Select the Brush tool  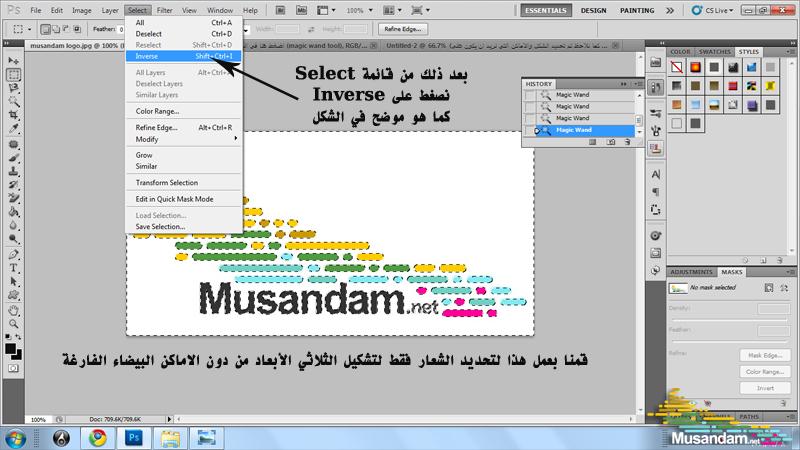point(13,158)
